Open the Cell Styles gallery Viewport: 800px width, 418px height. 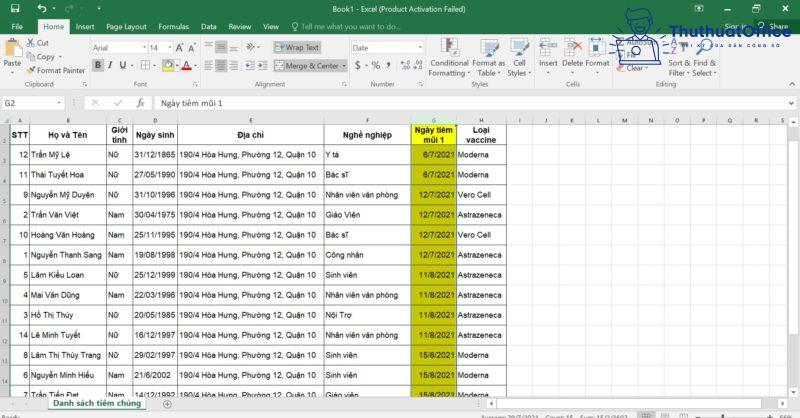[x=519, y=57]
